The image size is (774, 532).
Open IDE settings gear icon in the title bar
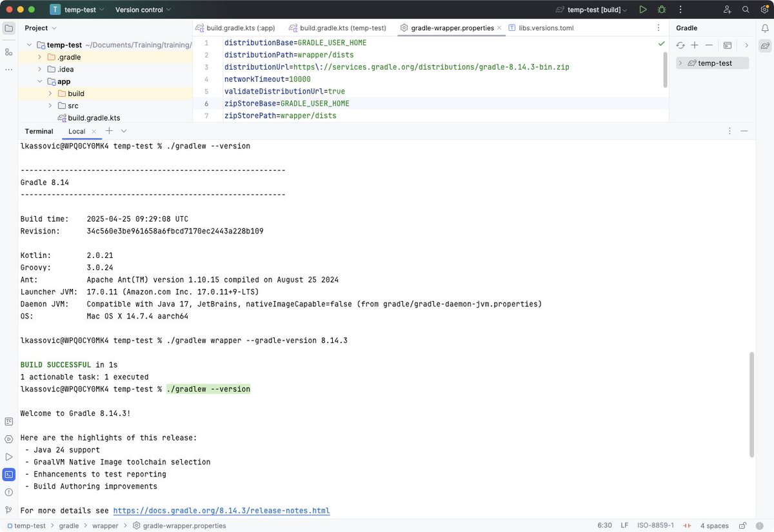point(764,10)
